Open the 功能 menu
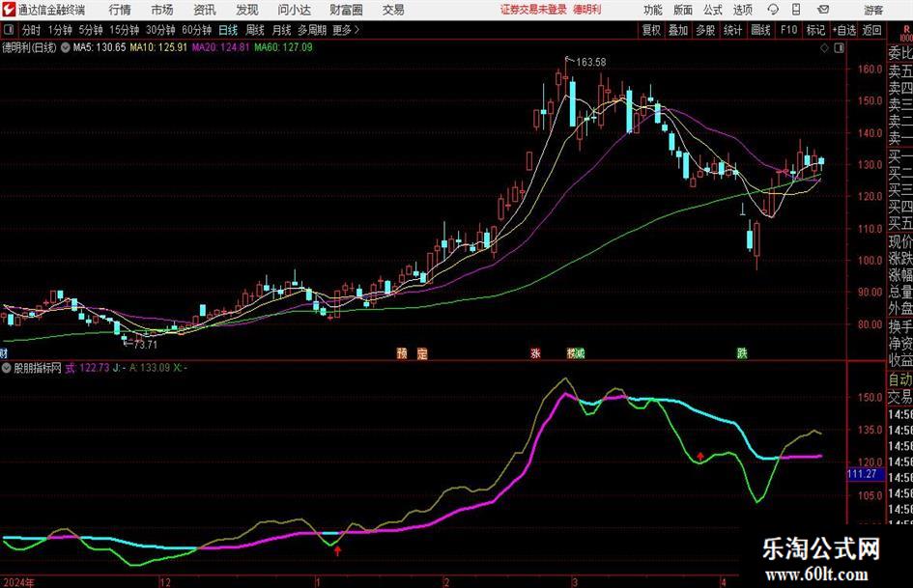This screenshot has width=913, height=588. 653,10
